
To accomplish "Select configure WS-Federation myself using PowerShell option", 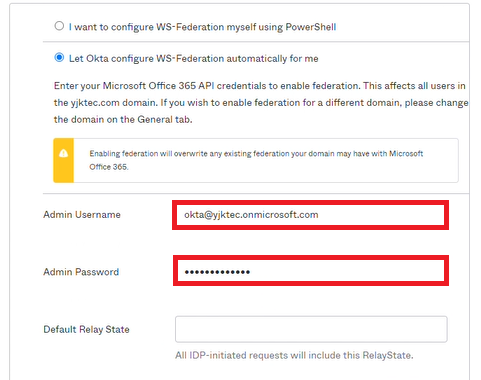I will [59, 26].
